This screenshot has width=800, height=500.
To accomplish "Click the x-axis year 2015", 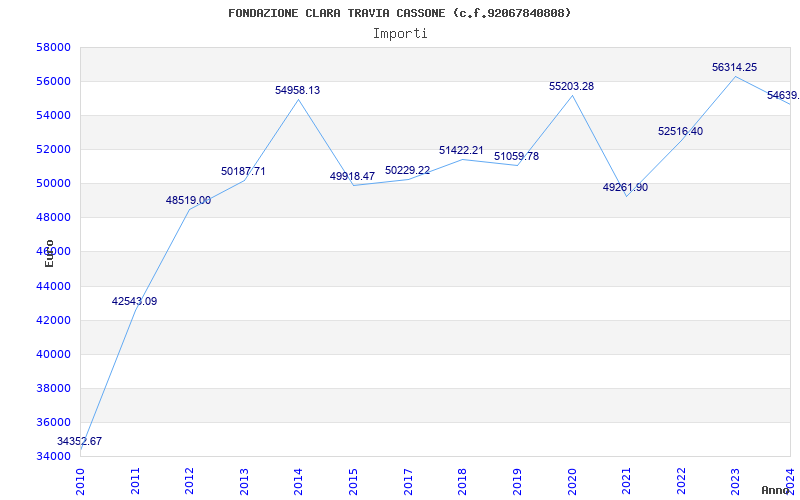I will pyautogui.click(x=353, y=482).
